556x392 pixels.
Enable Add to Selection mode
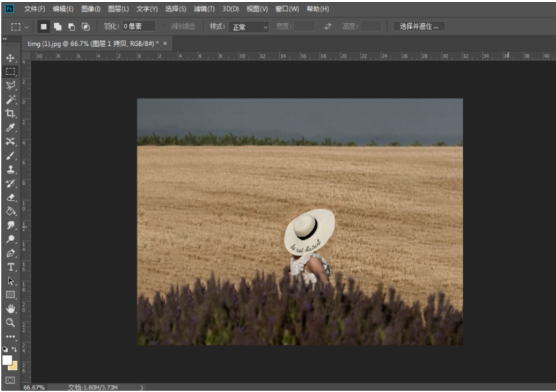click(57, 27)
